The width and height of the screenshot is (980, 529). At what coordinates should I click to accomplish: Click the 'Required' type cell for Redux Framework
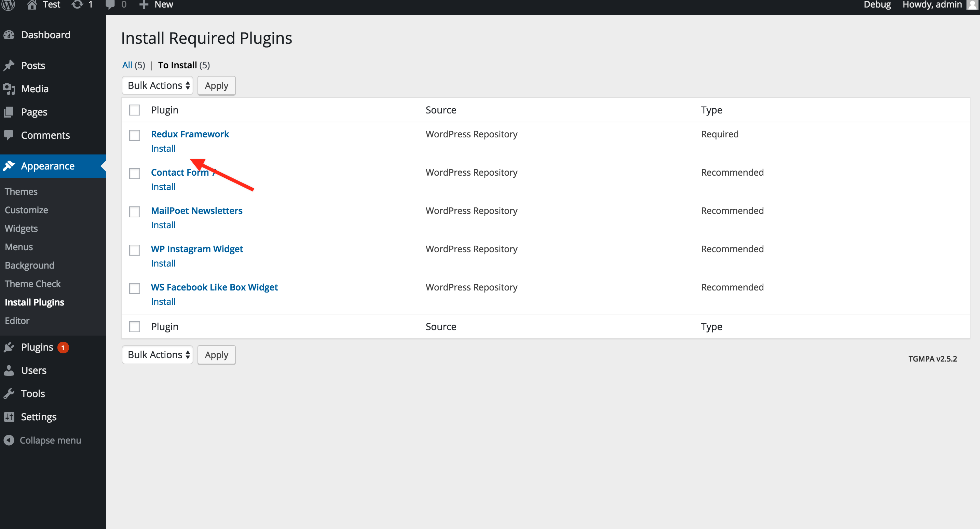point(720,134)
